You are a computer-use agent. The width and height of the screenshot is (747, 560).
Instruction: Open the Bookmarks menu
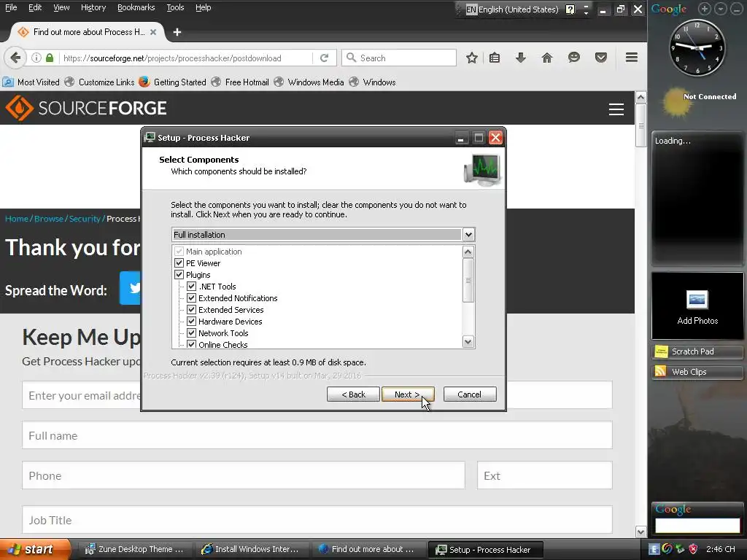point(136,7)
